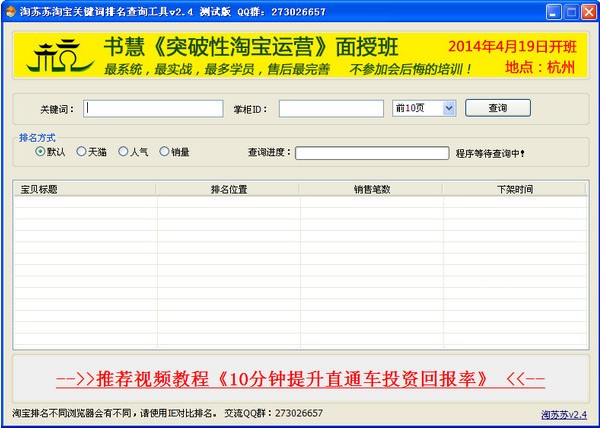Sort by 宝贝标题 column header
This screenshot has width=600, height=428.
tap(85, 189)
